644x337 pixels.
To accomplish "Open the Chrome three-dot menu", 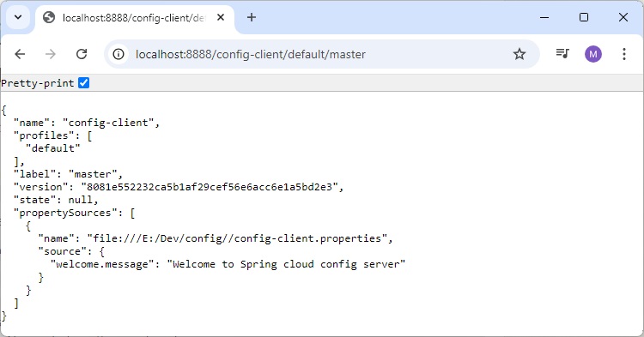I will point(624,54).
